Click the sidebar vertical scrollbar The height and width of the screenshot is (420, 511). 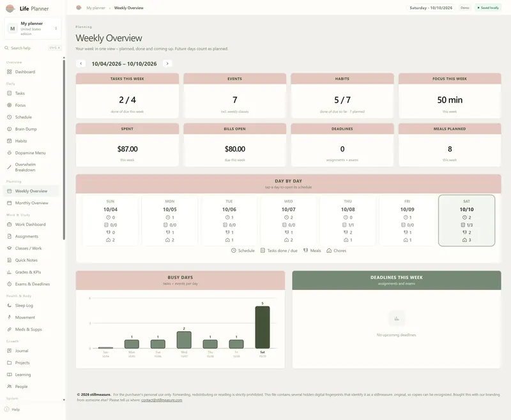[x=64, y=150]
